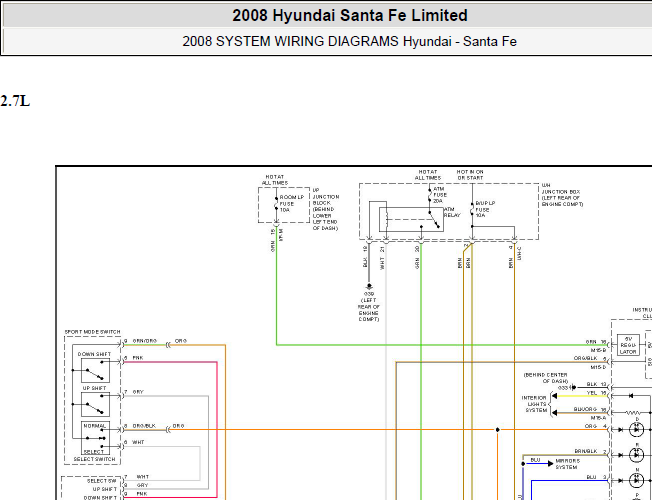The image size is (652, 500).
Task: Click the YEL 15 wire label
Action: click(x=596, y=393)
